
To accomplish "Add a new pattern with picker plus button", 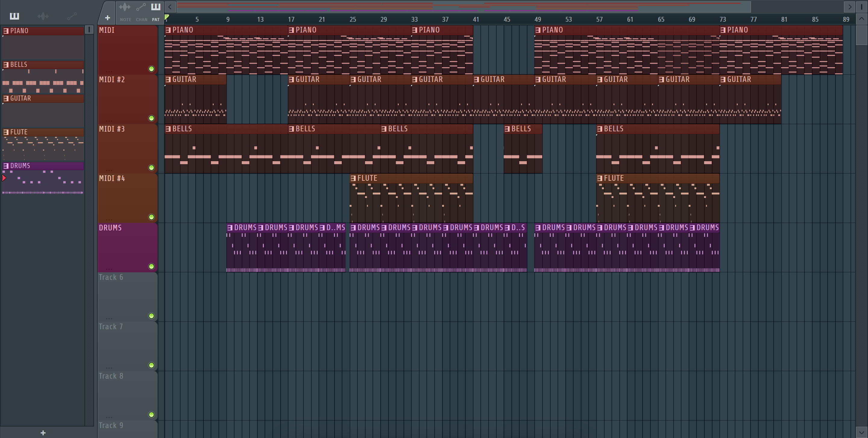I will (43, 433).
